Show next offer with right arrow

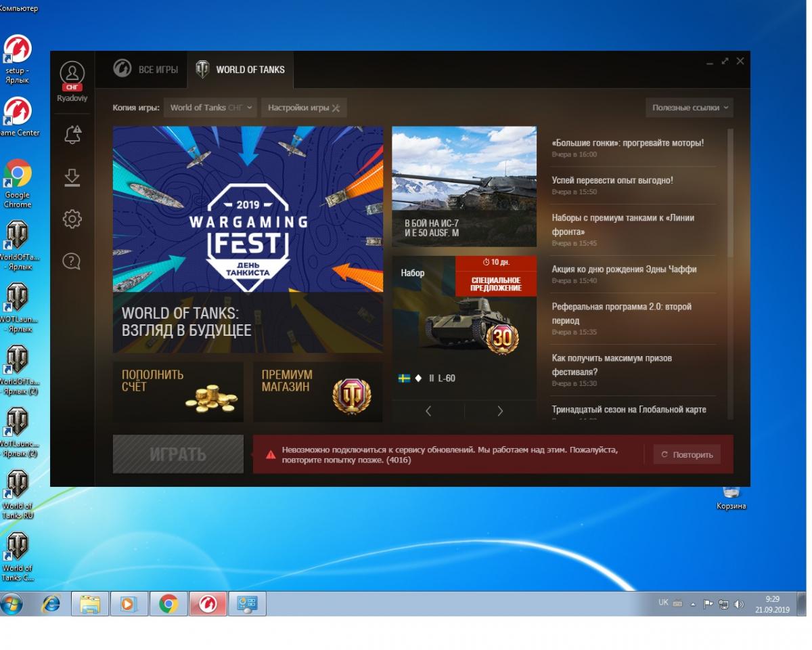pyautogui.click(x=500, y=411)
